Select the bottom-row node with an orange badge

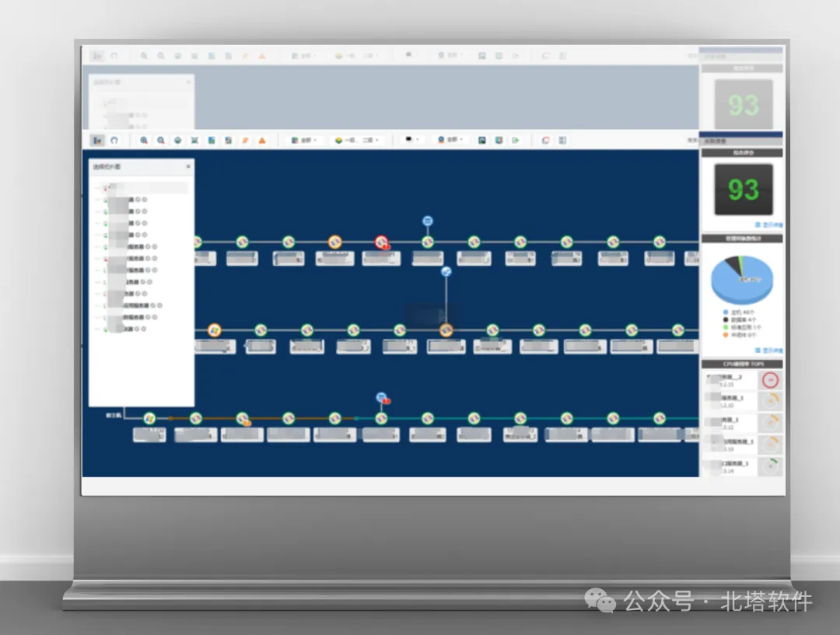243,419
